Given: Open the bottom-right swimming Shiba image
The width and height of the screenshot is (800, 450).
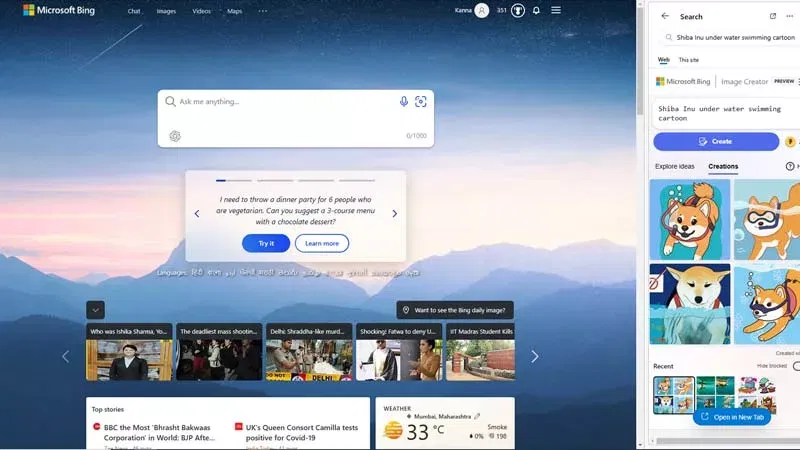Looking at the screenshot, I should [x=767, y=304].
